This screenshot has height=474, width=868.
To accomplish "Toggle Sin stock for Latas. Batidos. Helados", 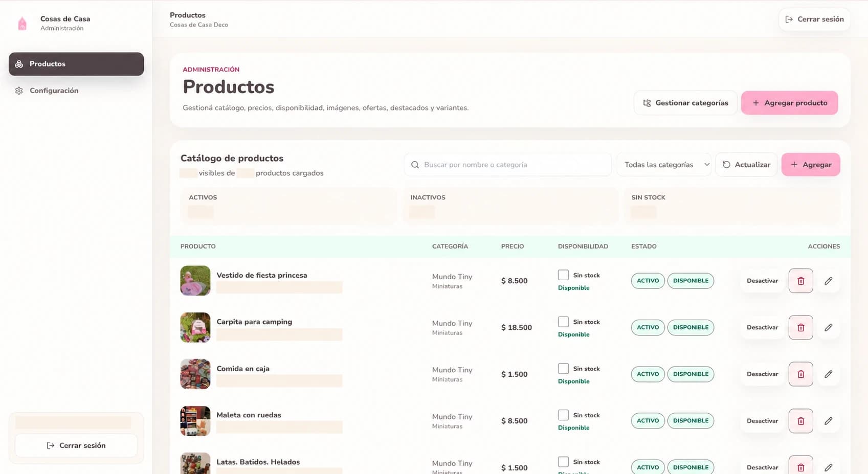I will 563,462.
